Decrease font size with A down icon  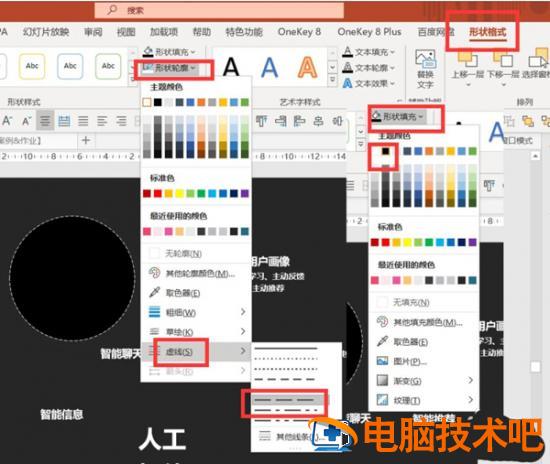[26, 121]
